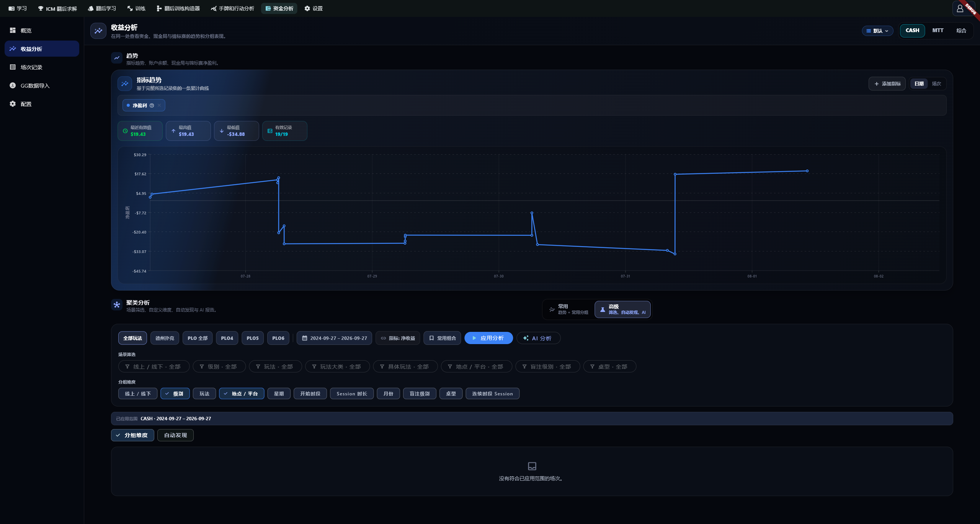Filter by PLO5 game type
Screen dimensions: 980x524
253,338
